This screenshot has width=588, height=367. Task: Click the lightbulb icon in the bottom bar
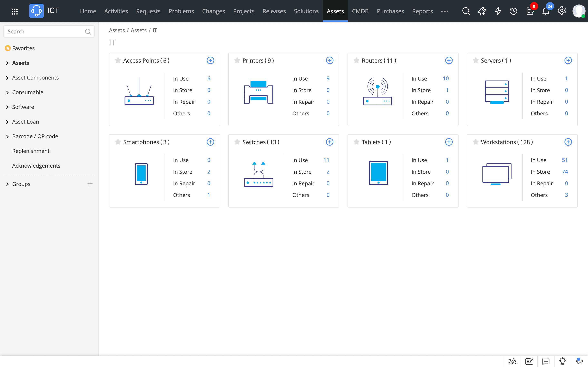(x=562, y=361)
